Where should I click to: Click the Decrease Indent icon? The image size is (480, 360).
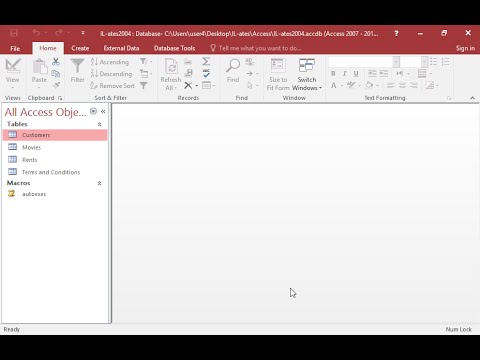[x=372, y=73]
